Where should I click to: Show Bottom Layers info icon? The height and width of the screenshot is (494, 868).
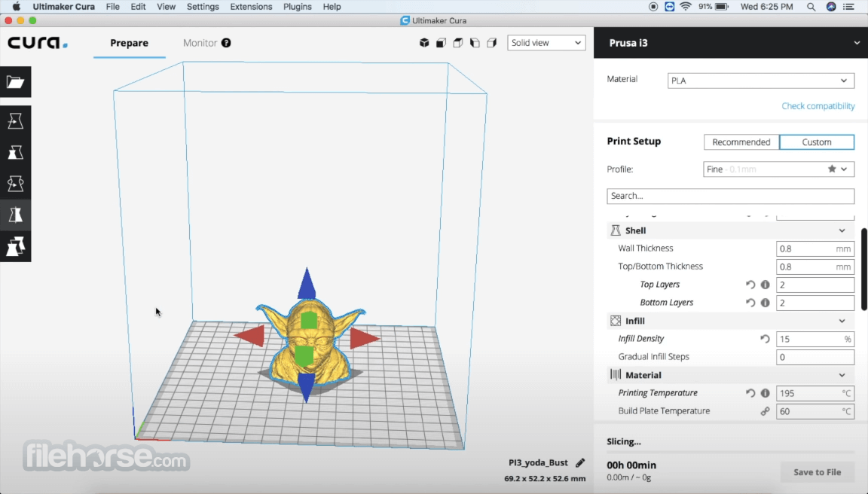pyautogui.click(x=765, y=303)
